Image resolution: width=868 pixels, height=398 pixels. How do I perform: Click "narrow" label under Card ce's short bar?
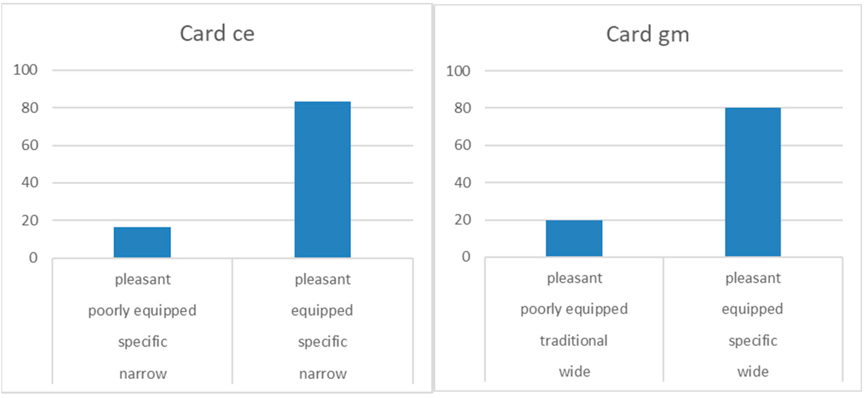(x=143, y=374)
